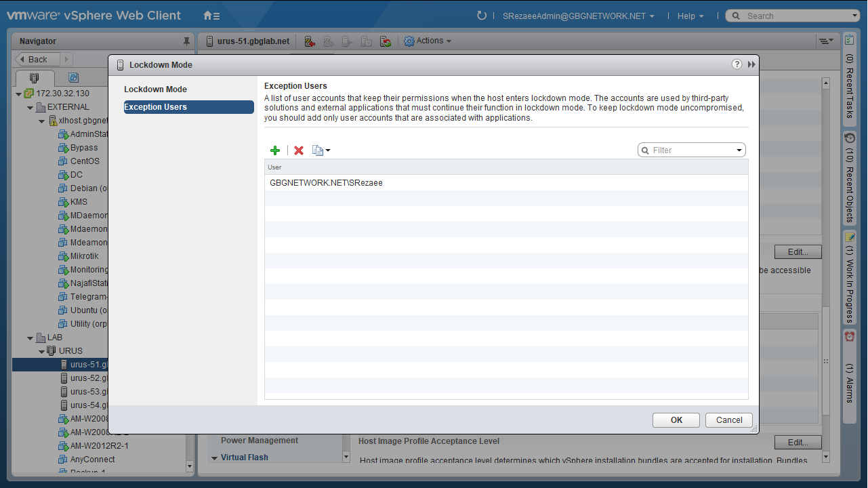Click the Lockdown Mode help icon
868x488 pixels.
737,64
